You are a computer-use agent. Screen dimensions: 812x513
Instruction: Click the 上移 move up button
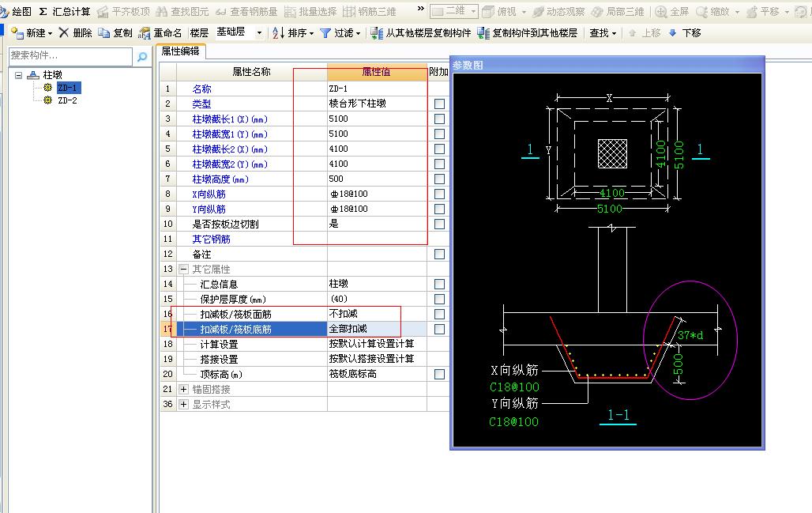click(645, 33)
